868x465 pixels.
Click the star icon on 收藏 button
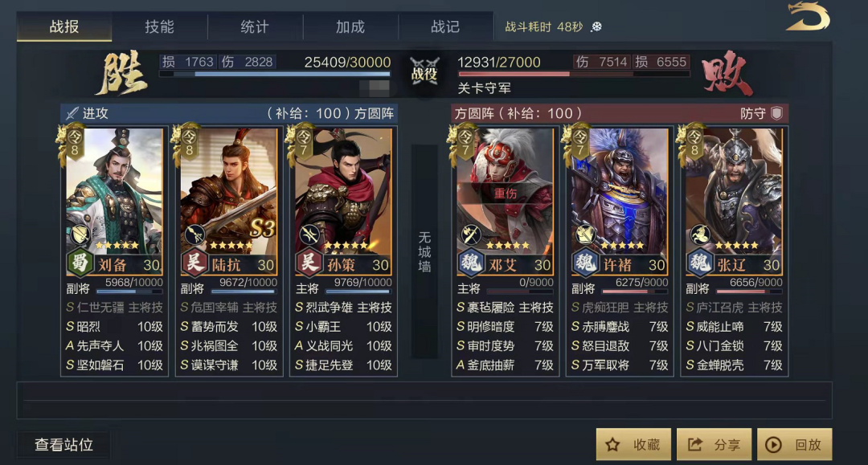tap(612, 445)
